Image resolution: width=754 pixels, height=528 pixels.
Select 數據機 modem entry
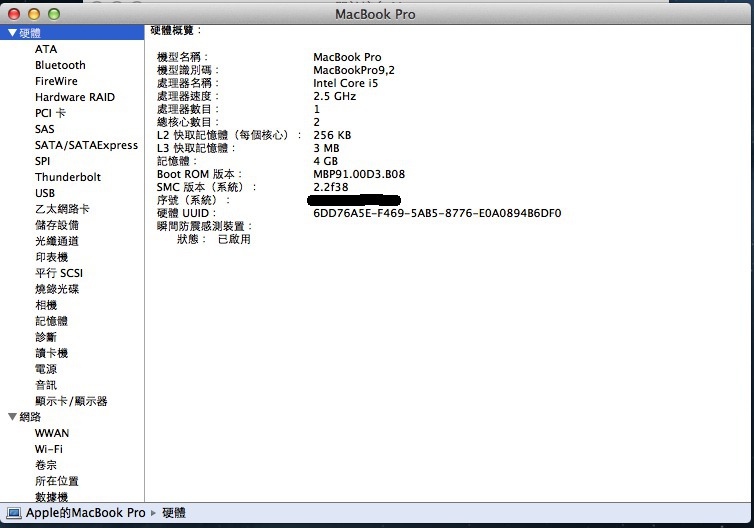click(51, 497)
